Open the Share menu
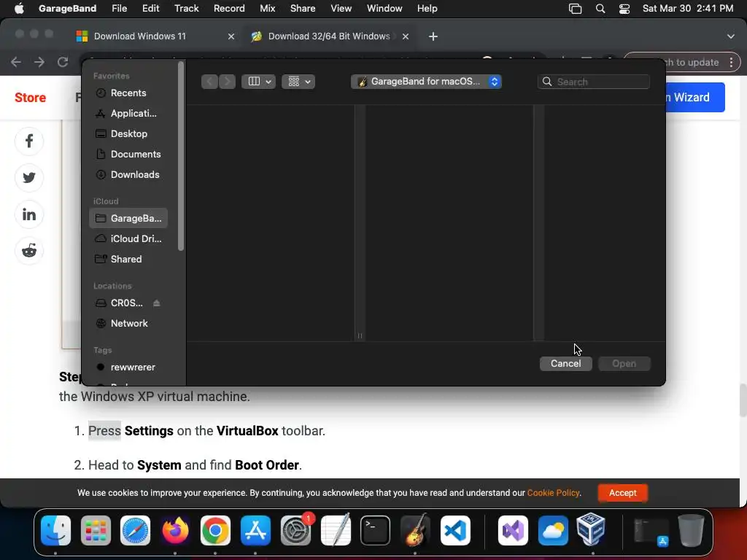 tap(303, 8)
